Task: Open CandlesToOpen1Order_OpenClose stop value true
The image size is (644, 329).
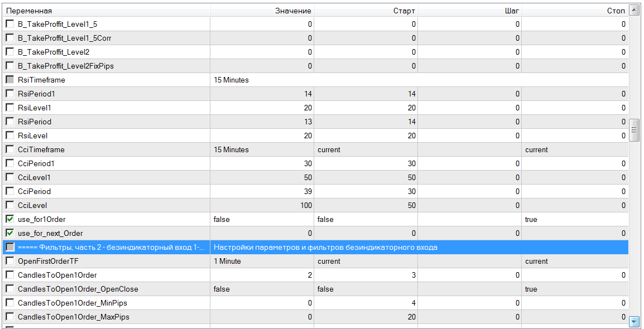Action: coord(531,289)
